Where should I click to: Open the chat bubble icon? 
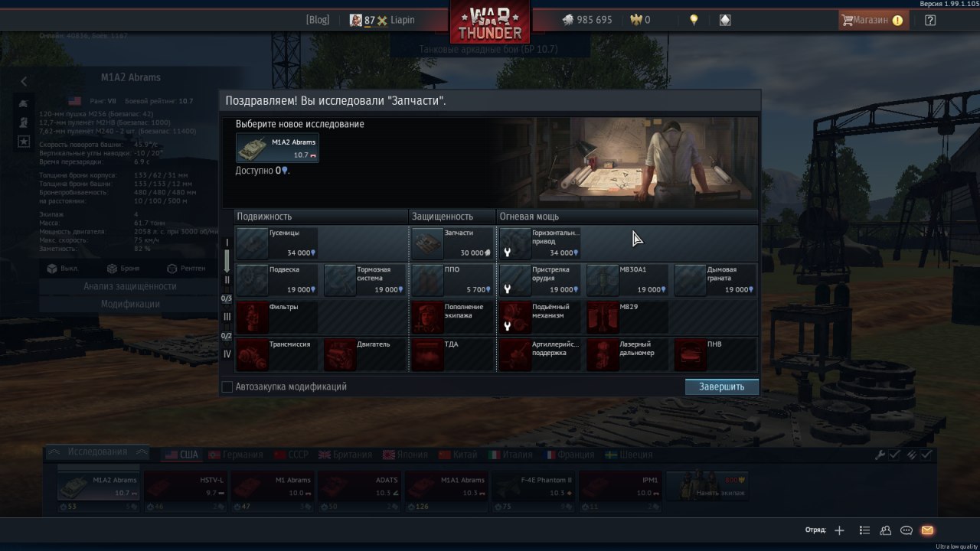coord(906,530)
